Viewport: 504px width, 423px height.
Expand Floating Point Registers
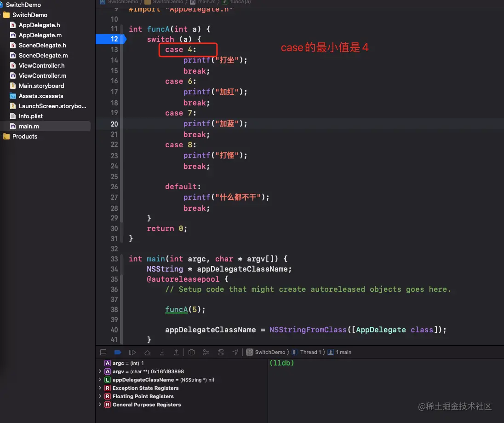tap(100, 396)
